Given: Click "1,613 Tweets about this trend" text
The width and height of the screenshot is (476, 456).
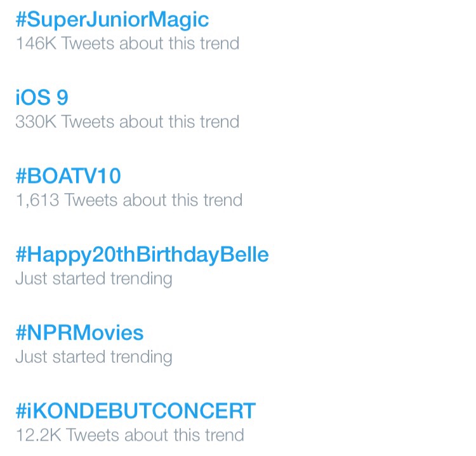Looking at the screenshot, I should [x=129, y=200].
